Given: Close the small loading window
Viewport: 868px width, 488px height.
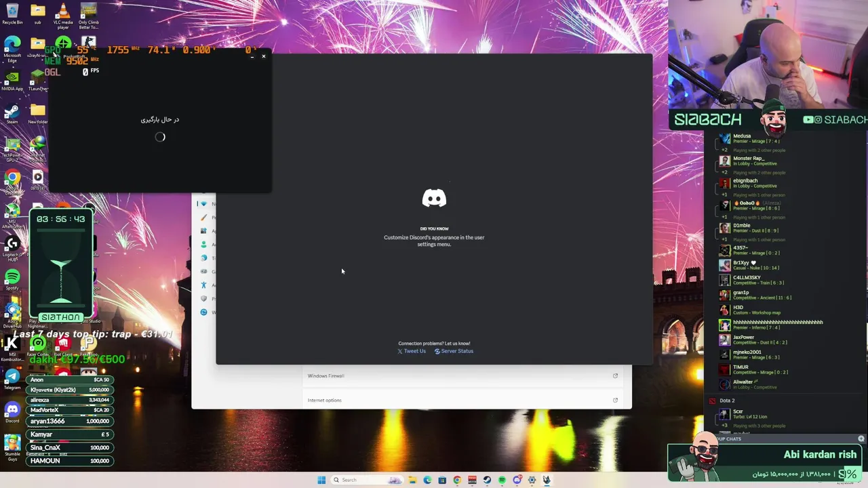Looking at the screenshot, I should click(x=264, y=56).
